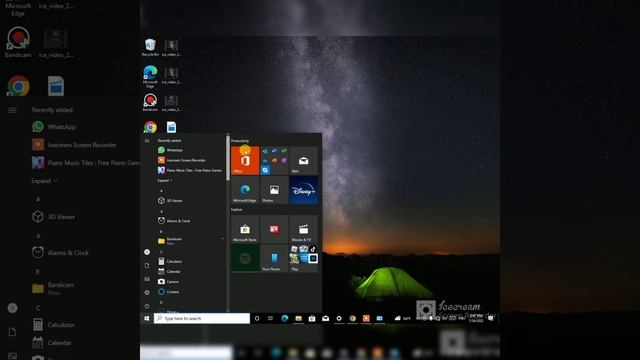Open Microsoft Store from the taskbar
The width and height of the screenshot is (640, 360).
click(x=312, y=318)
